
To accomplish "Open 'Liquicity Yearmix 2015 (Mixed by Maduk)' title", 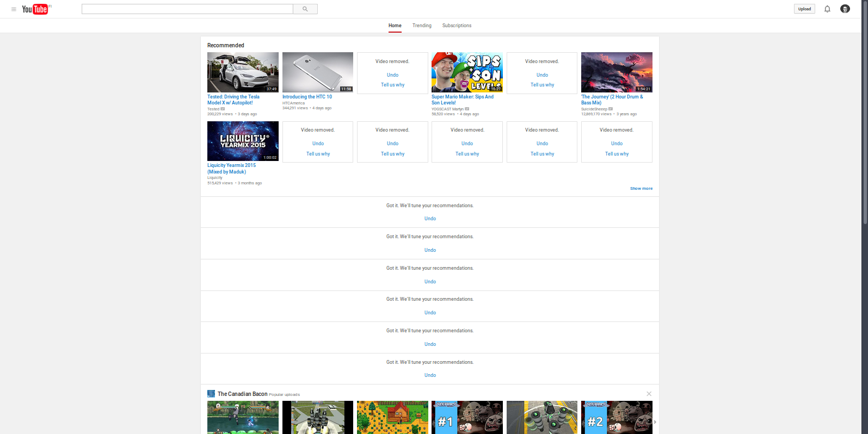I will tap(231, 169).
